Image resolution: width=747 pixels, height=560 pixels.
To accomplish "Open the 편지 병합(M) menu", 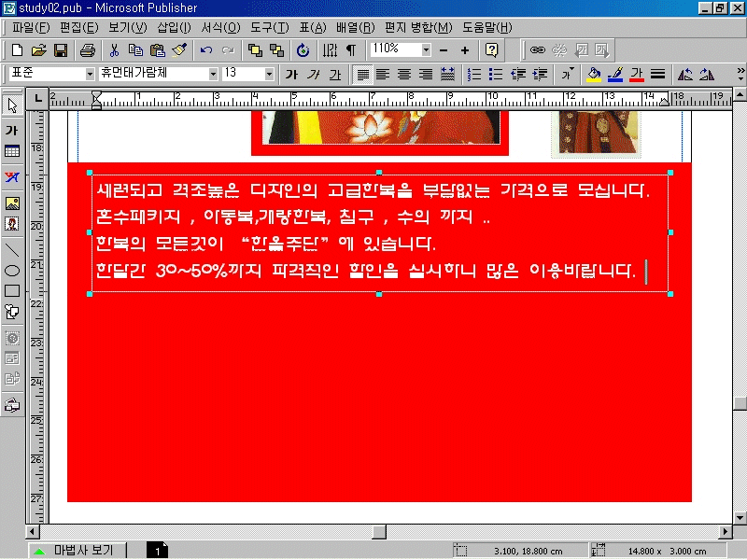I will pyautogui.click(x=418, y=28).
